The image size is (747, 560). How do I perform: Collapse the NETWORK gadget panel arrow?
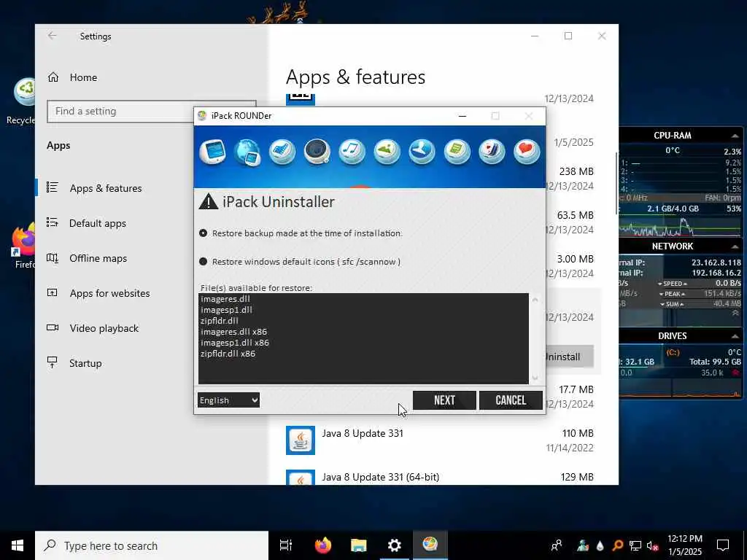[735, 246]
